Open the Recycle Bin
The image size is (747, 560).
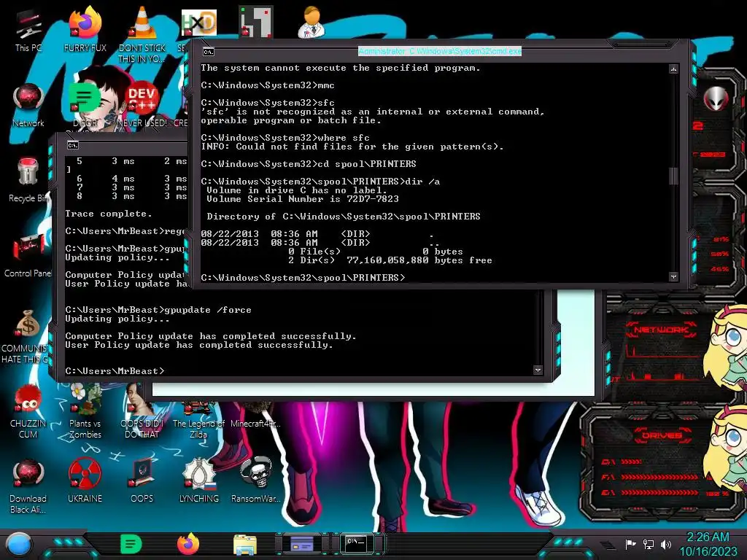point(28,181)
